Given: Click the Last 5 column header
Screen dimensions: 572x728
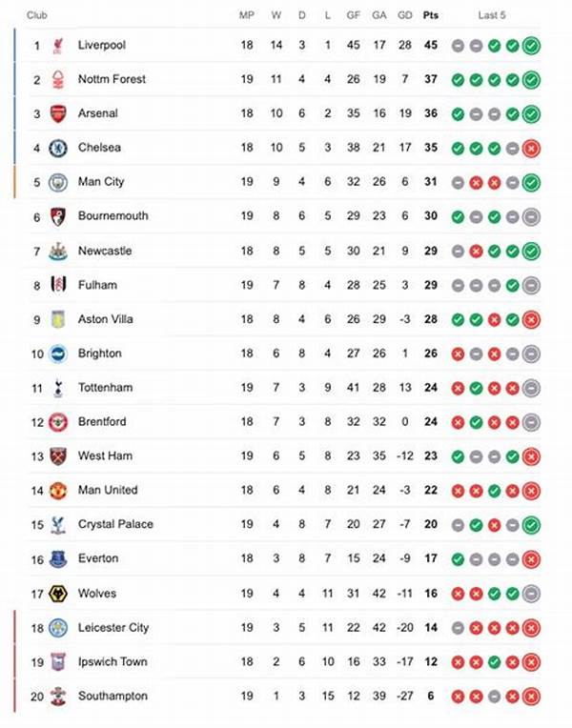Looking at the screenshot, I should click(492, 15).
